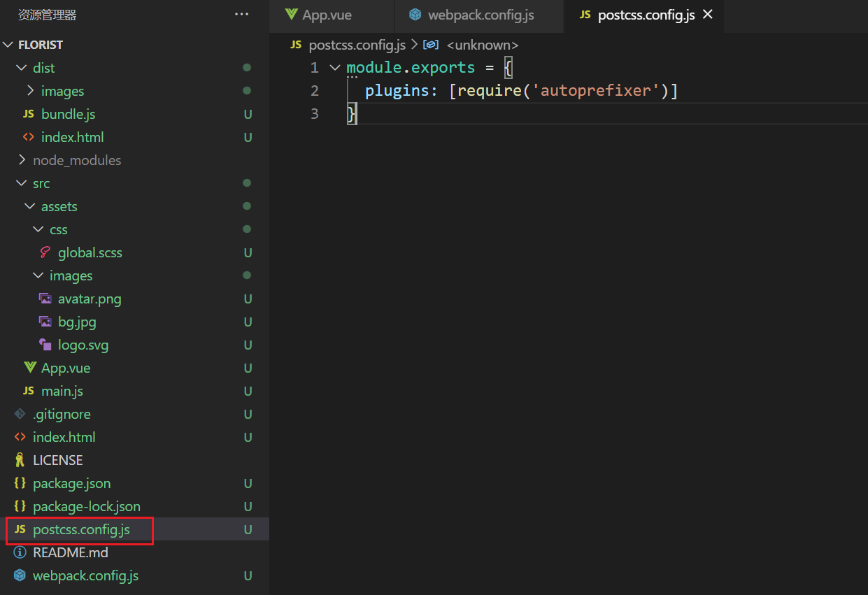Collapse the src folder
The image size is (868, 595).
point(22,183)
